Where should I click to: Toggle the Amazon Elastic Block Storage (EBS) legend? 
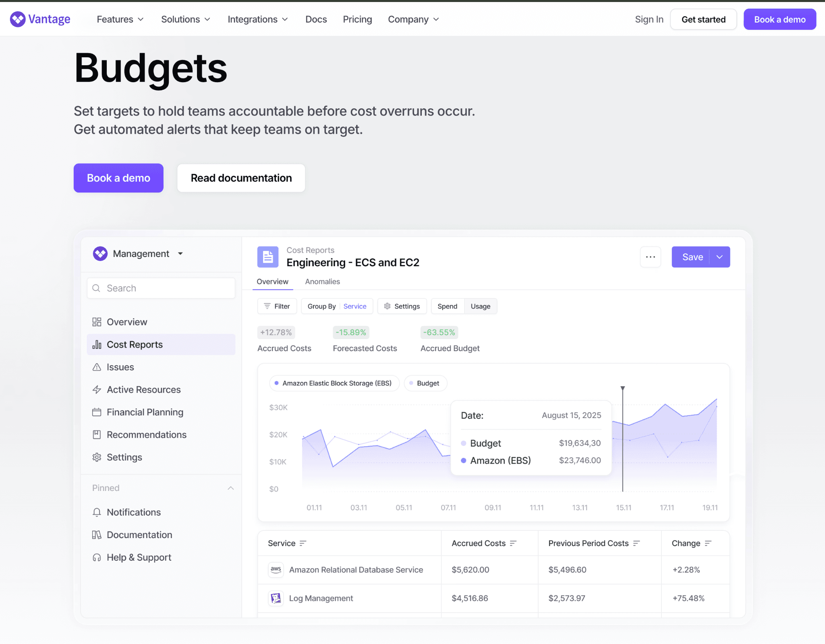click(x=334, y=383)
